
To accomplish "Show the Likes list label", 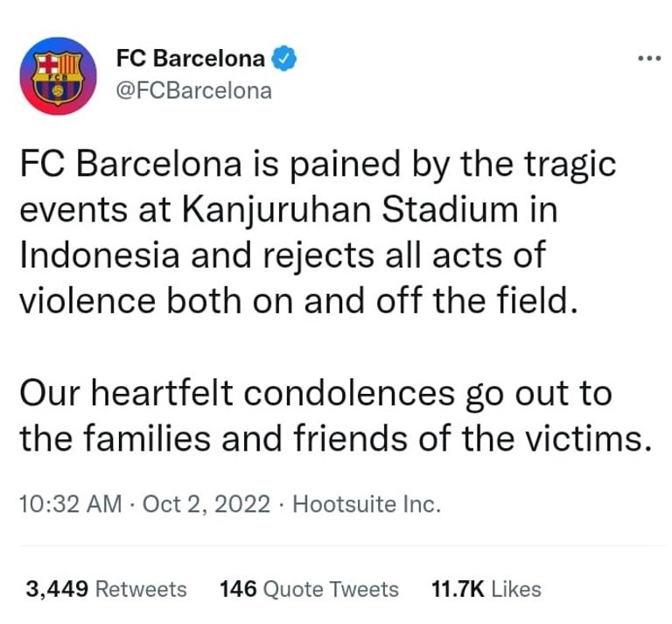I will point(516,589).
